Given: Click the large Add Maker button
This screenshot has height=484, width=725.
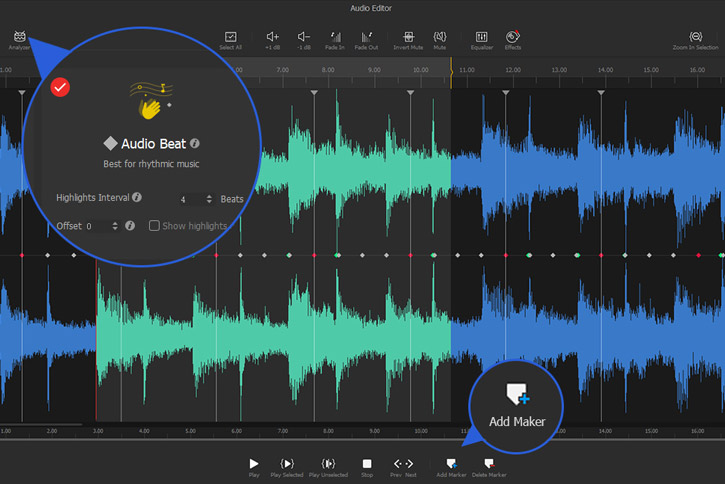Looking at the screenshot, I should pyautogui.click(x=517, y=403).
